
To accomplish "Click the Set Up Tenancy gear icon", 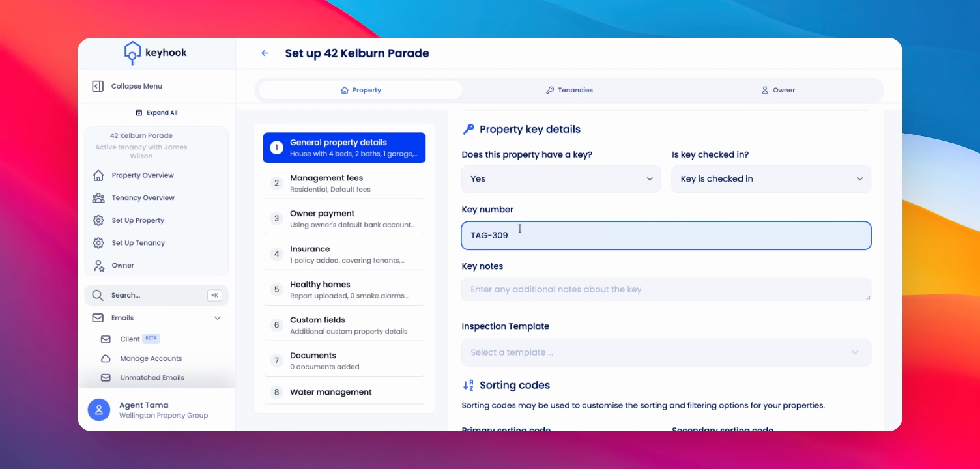I will click(98, 243).
